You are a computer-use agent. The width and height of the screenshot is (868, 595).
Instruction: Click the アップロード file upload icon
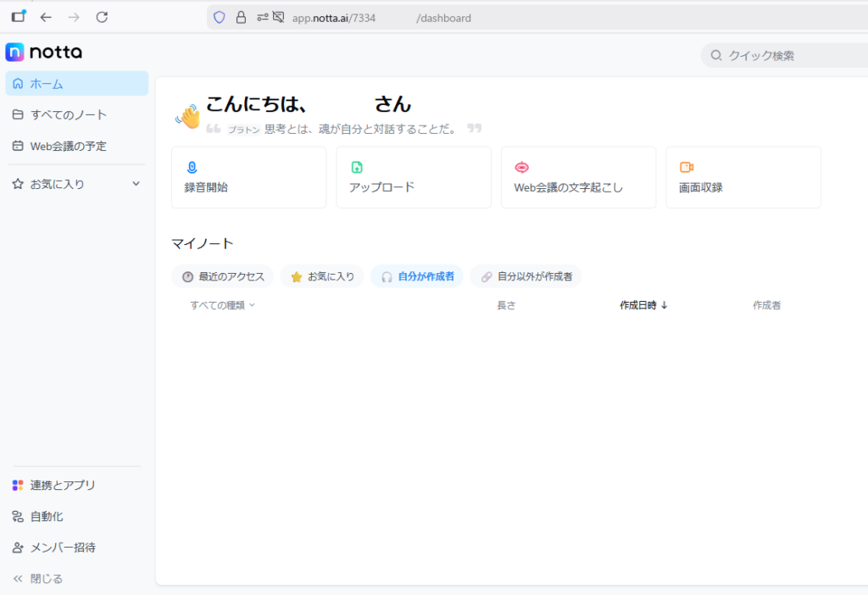coord(357,167)
